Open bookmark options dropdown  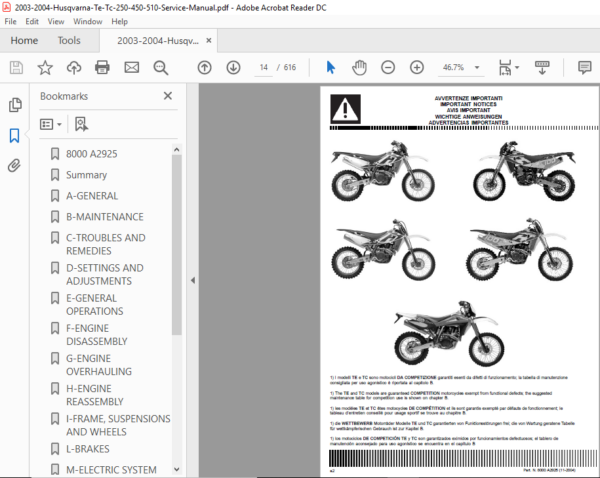click(51, 124)
